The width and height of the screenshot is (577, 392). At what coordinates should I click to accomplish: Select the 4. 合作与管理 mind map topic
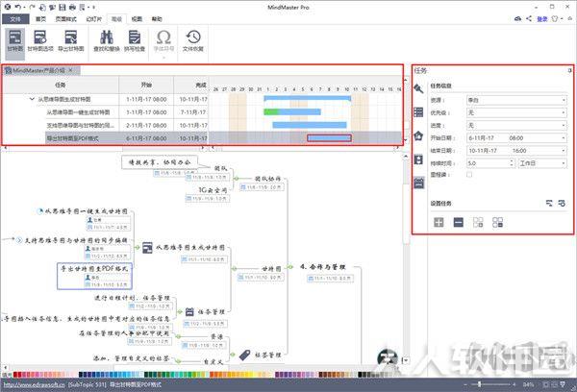pos(323,267)
